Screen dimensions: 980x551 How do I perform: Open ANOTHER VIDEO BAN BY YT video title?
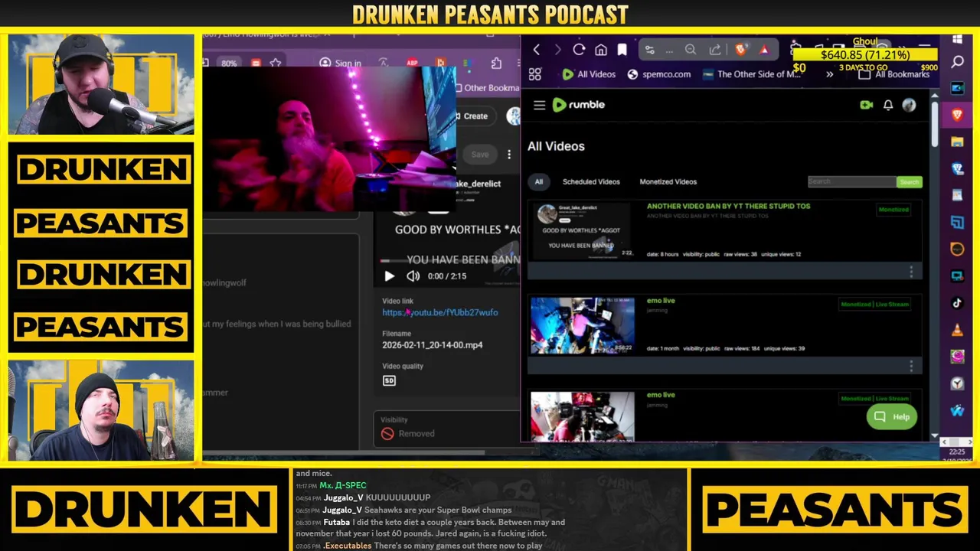[728, 206]
